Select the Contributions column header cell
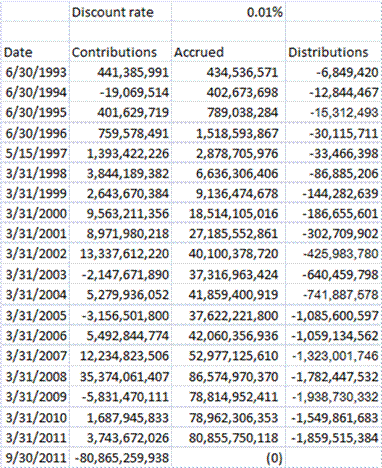Viewport: 382px width, 468px height. (x=120, y=52)
